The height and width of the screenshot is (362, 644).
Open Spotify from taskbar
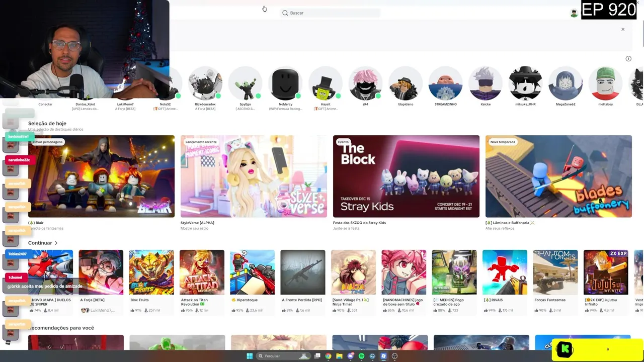click(x=361, y=356)
